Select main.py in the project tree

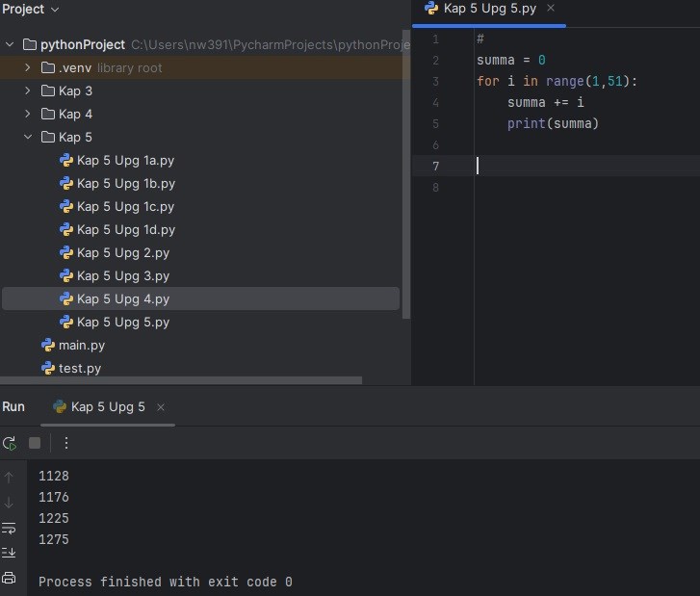coord(81,346)
